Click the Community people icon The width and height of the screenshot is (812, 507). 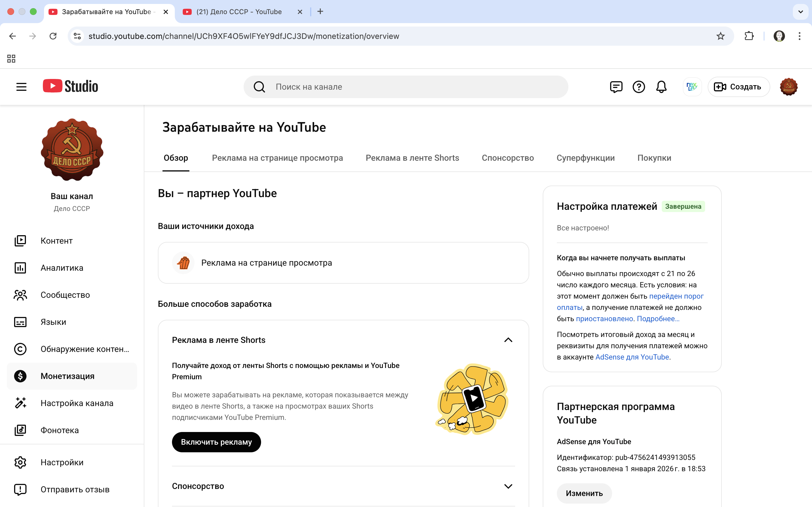tap(20, 295)
